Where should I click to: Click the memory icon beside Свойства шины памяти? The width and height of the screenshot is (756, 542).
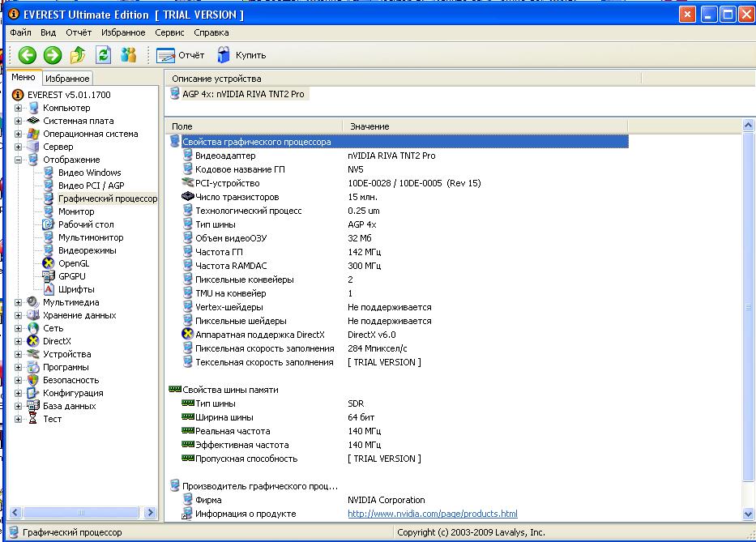click(175, 389)
